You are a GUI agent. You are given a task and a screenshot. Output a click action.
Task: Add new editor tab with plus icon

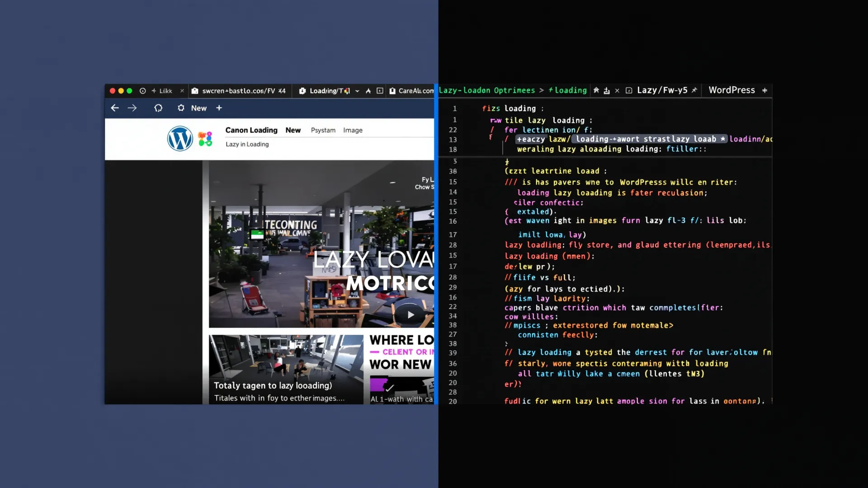pyautogui.click(x=764, y=90)
